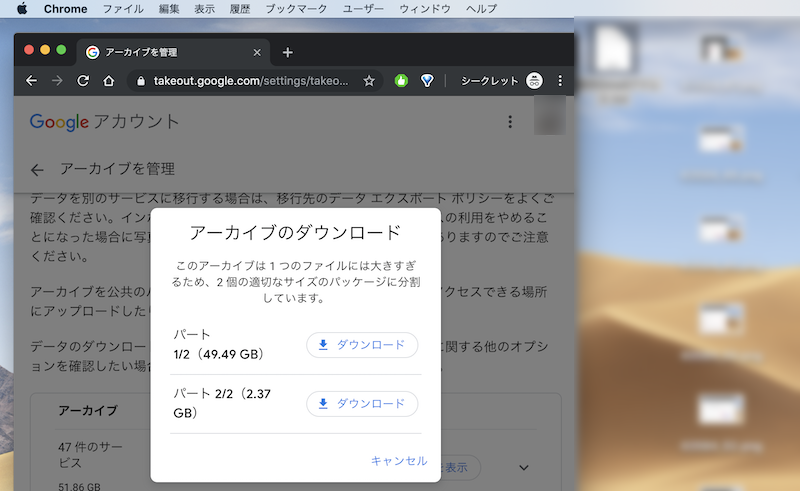This screenshot has height=491, width=800.
Task: Open the Chrome three-dot menu
Action: click(x=559, y=81)
